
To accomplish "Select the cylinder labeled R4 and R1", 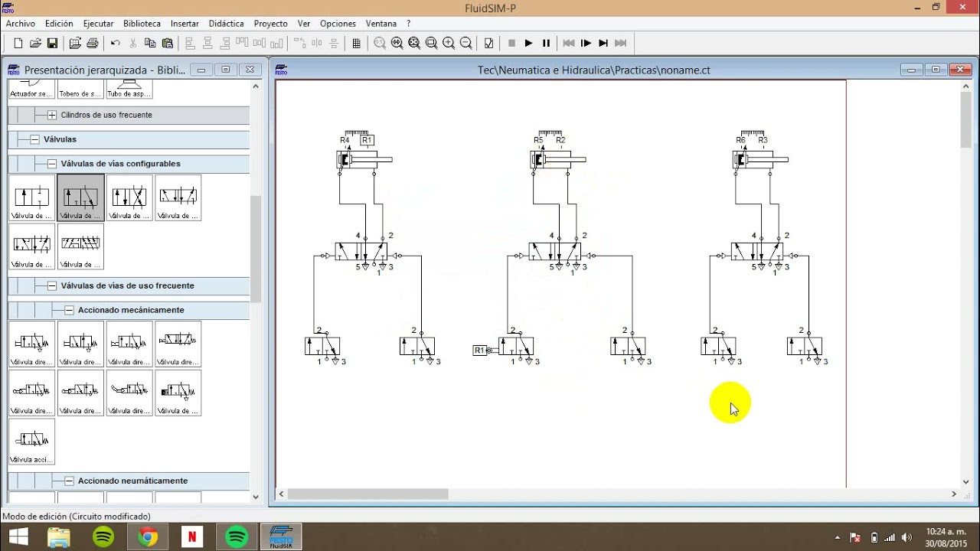I will [x=364, y=158].
